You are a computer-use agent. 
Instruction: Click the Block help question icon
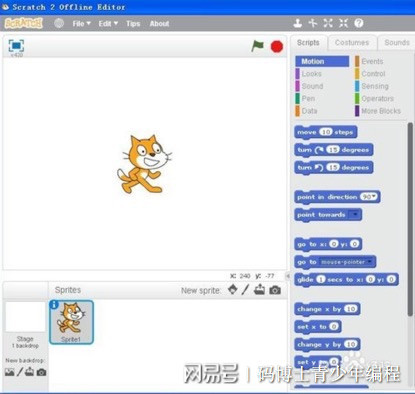pos(359,23)
